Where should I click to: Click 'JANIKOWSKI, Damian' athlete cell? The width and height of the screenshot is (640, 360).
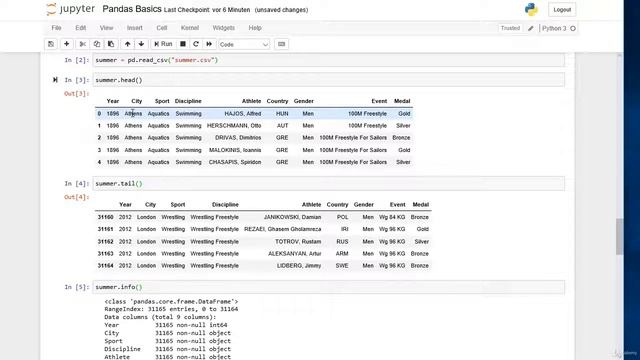point(292,217)
